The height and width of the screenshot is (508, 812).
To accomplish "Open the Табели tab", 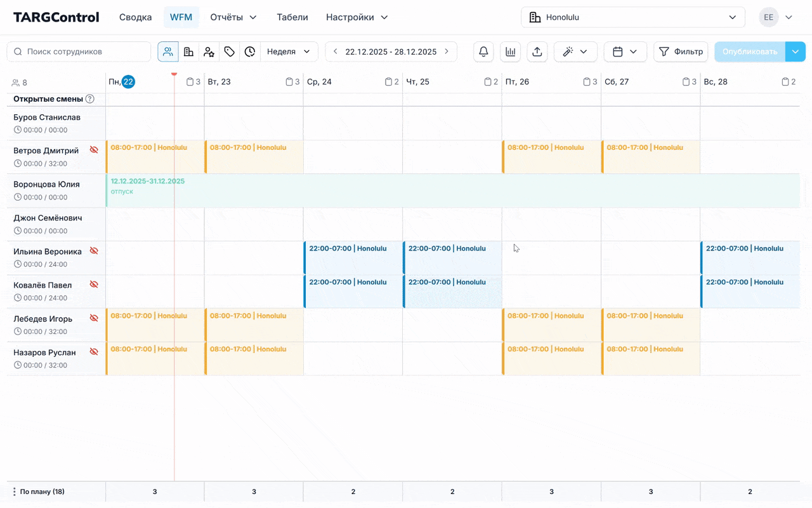I will (292, 17).
